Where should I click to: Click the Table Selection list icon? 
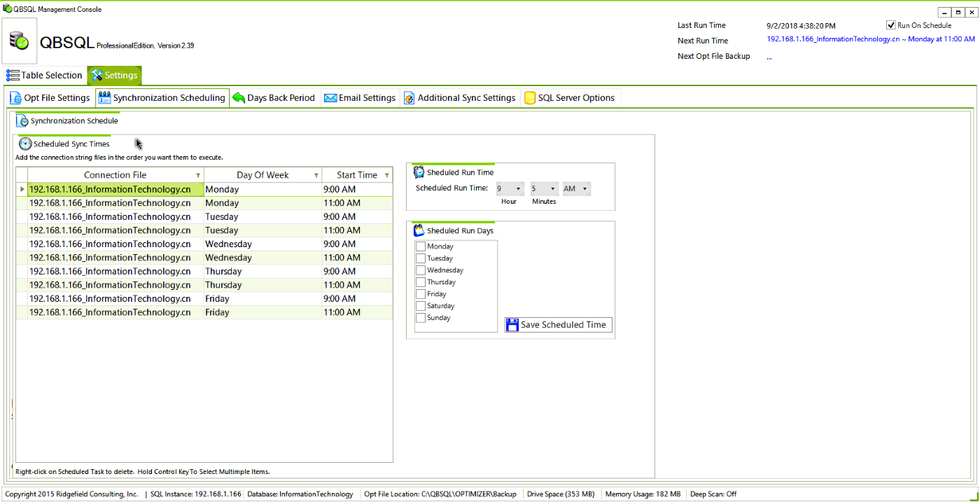13,76
